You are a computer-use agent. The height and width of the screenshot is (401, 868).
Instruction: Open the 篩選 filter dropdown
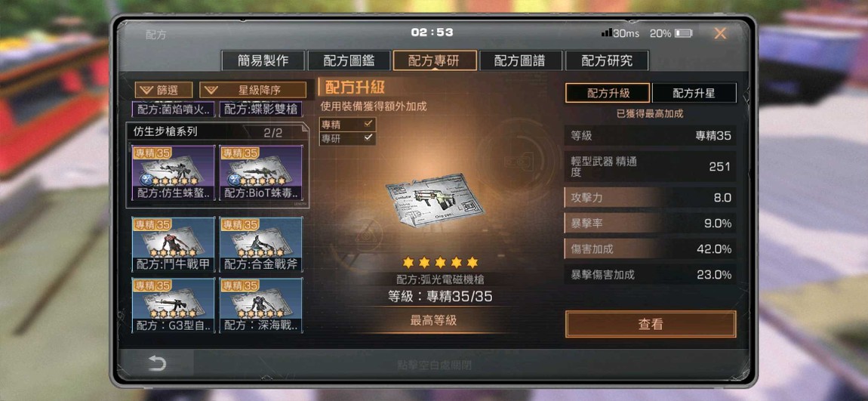coord(164,90)
